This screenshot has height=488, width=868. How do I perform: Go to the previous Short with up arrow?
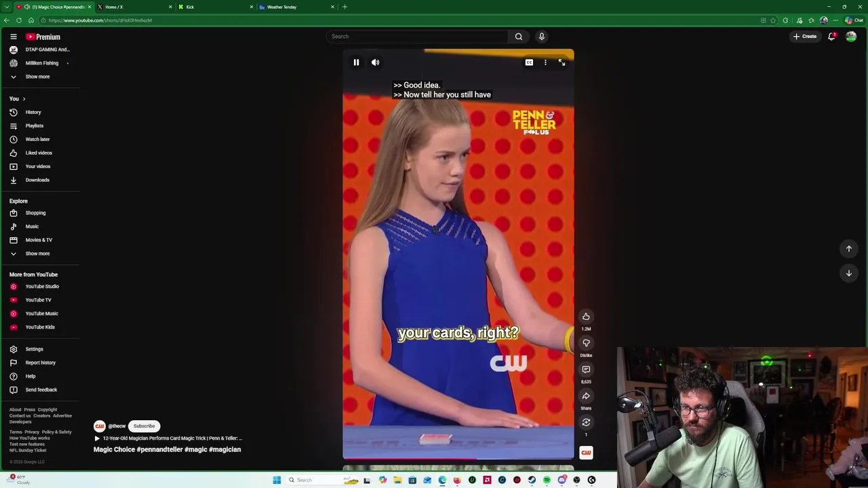[848, 249]
